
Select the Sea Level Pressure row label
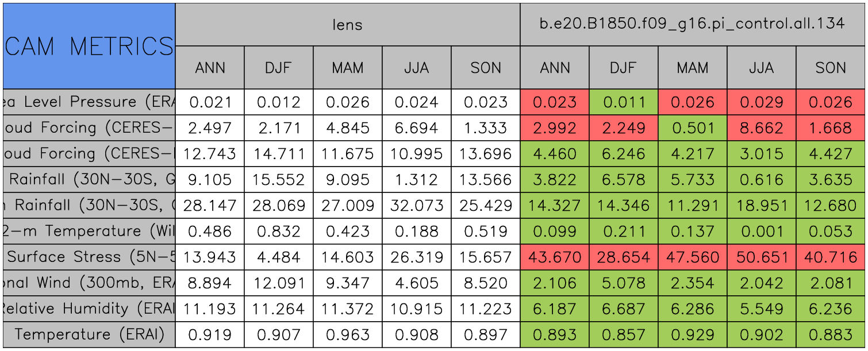89,102
